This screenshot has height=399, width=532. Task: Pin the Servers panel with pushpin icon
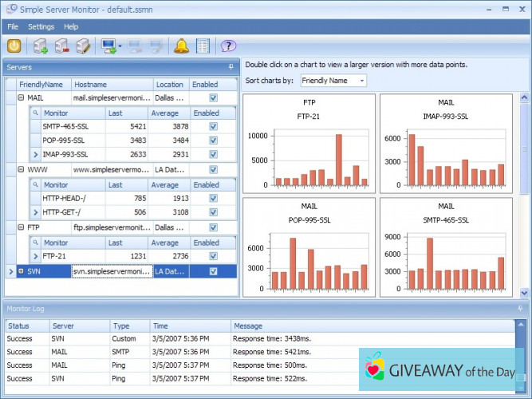[x=231, y=67]
